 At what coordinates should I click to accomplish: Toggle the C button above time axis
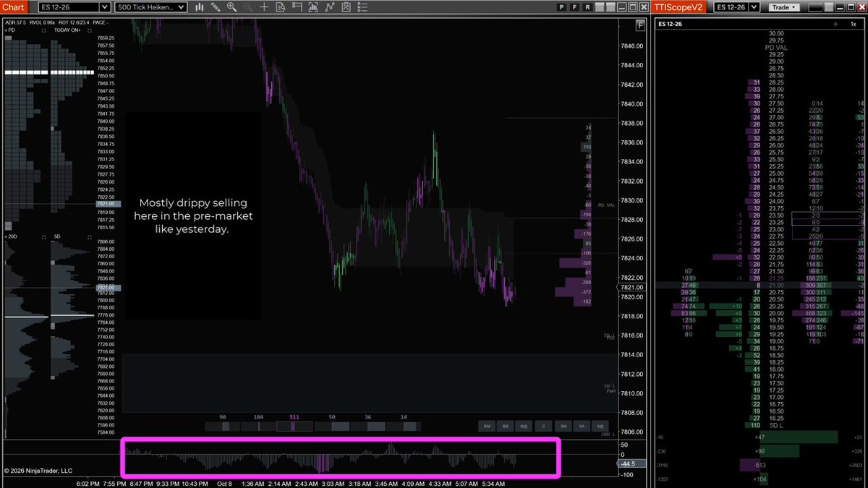click(544, 427)
